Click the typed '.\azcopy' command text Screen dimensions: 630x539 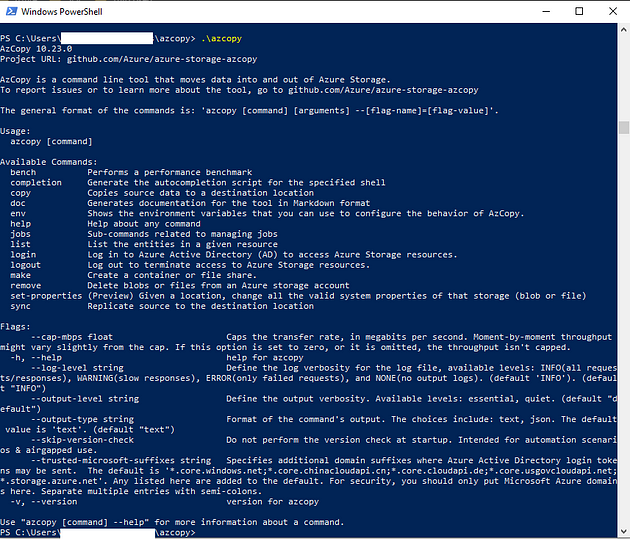click(221, 39)
